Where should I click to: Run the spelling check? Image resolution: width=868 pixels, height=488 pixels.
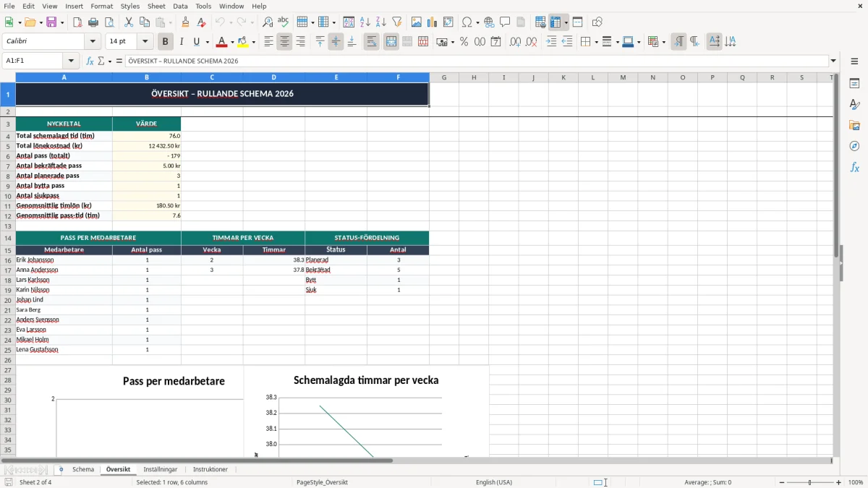point(284,22)
